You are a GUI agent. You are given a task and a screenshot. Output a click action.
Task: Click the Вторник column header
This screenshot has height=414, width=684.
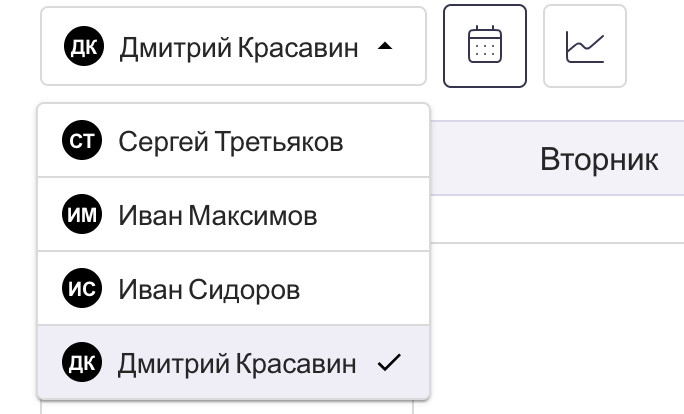pos(598,158)
